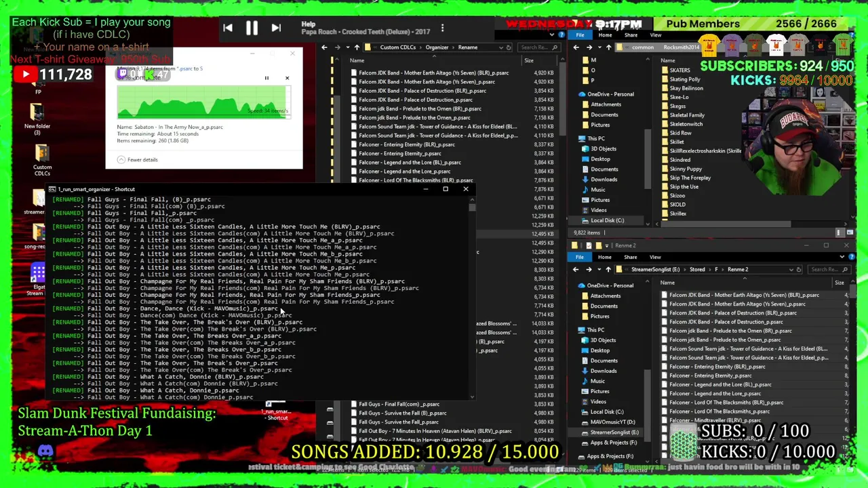Select New folder (3) desktop icon
This screenshot has height=488, width=868.
[x=37, y=119]
